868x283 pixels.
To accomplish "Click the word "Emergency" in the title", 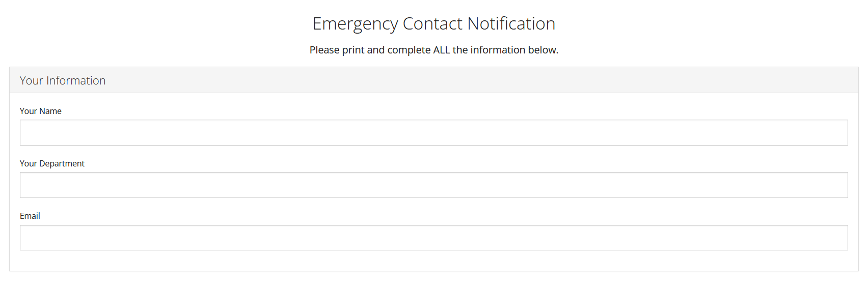I will click(x=355, y=24).
